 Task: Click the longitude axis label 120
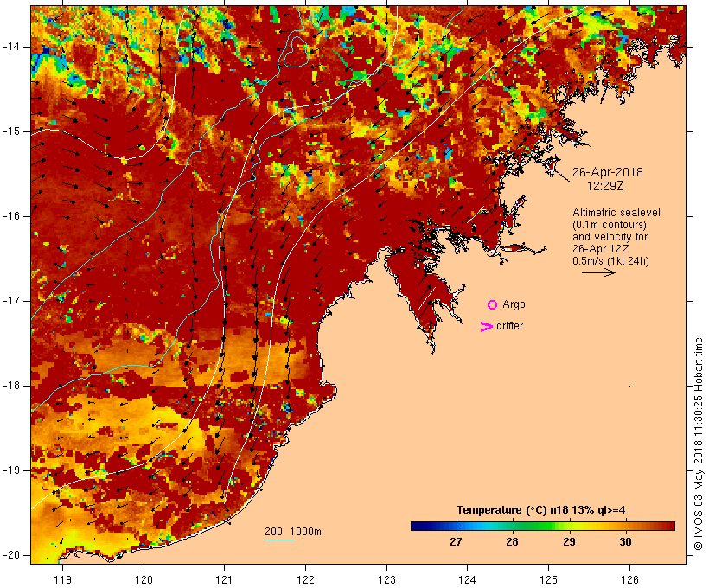pos(144,579)
